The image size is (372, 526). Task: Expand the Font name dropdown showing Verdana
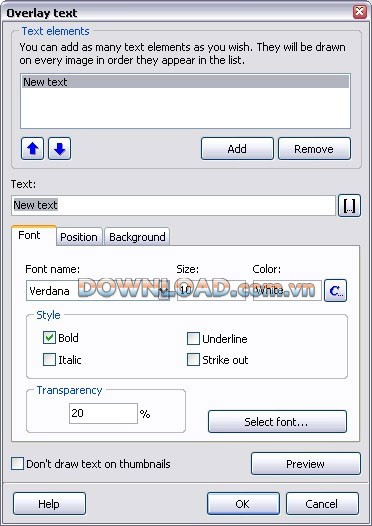pos(164,291)
